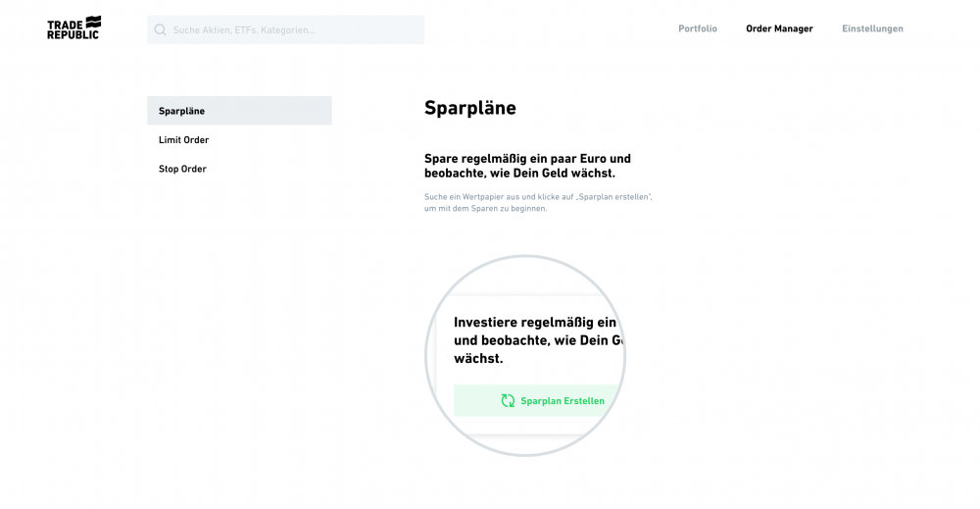Click "Investiere regelmäßig ein" in the illustration
This screenshot has width=980, height=509.
pos(535,322)
